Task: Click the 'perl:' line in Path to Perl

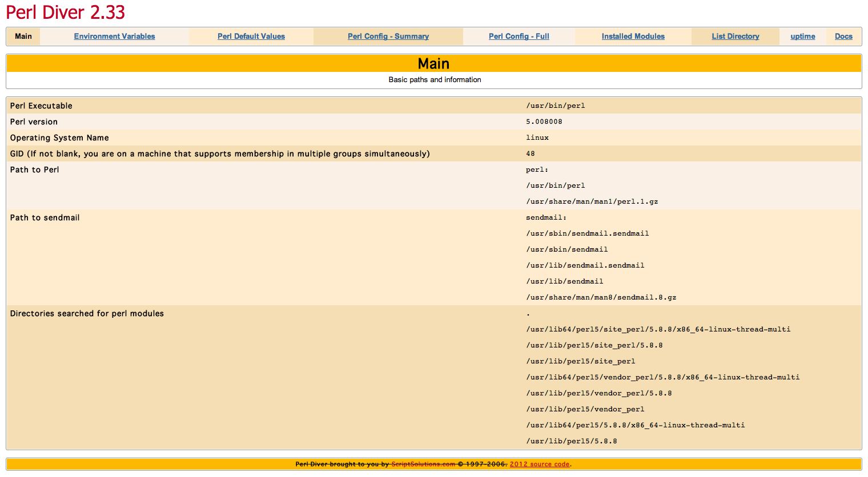Action: (537, 170)
